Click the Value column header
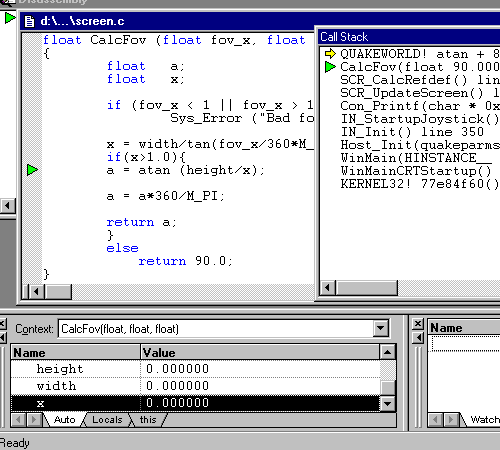 pos(260,352)
